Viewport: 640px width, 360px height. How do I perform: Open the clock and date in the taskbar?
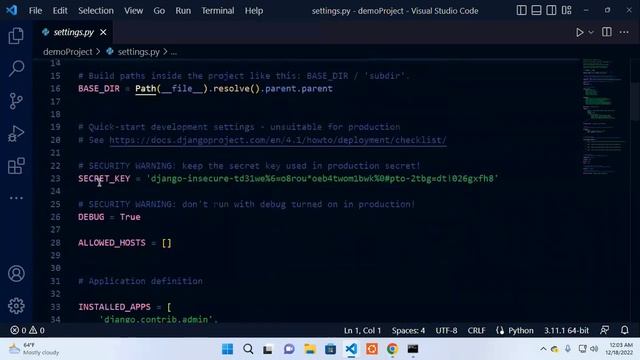[619, 349]
